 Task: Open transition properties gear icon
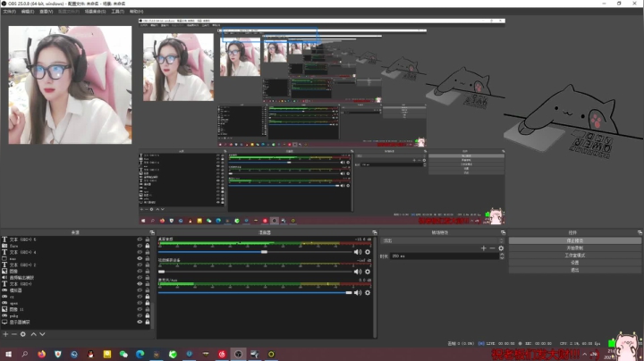tap(501, 248)
